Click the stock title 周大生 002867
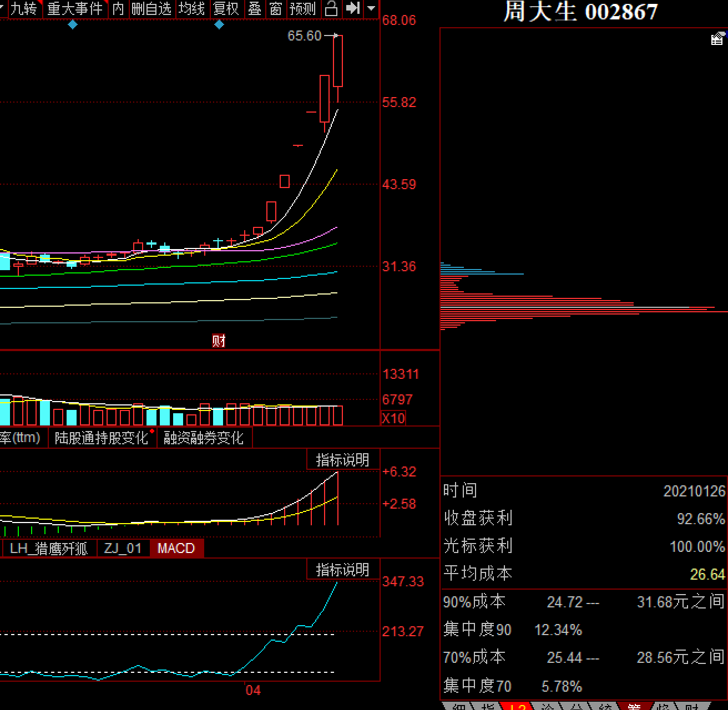 point(580,12)
